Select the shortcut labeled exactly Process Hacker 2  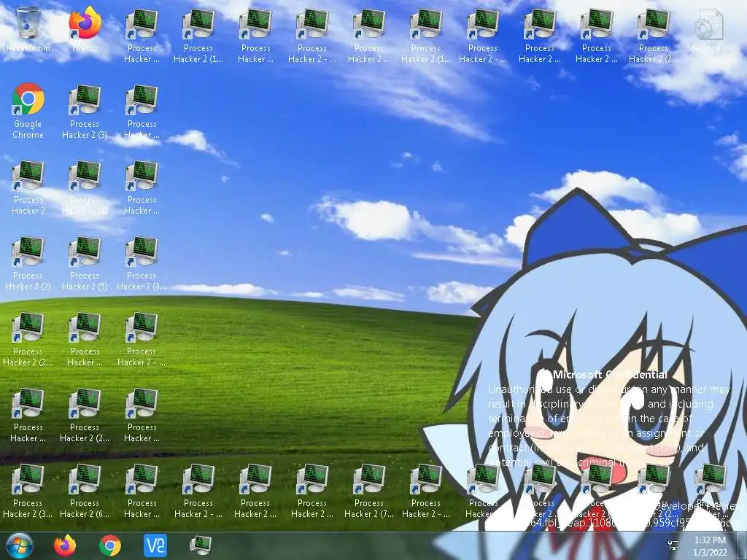(28, 187)
